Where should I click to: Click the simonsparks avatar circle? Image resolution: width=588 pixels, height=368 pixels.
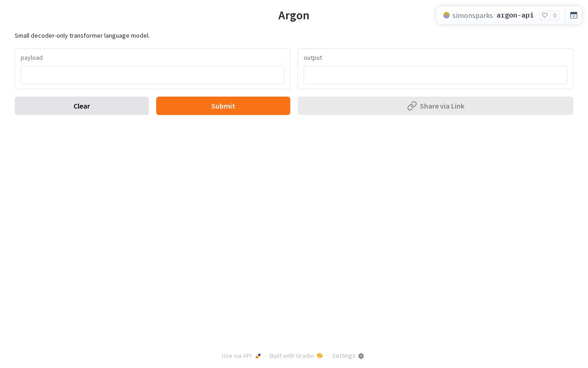(x=447, y=15)
